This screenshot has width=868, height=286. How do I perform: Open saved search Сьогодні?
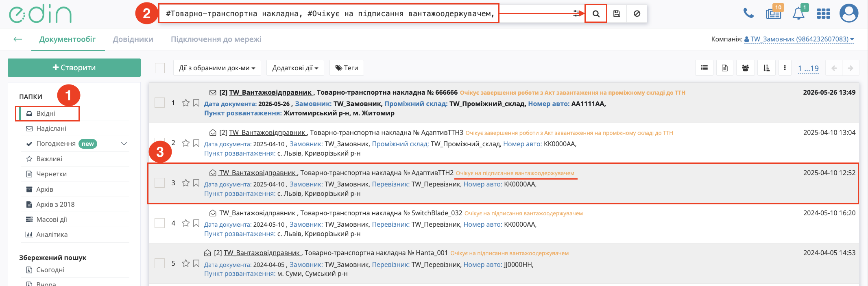[x=50, y=270]
